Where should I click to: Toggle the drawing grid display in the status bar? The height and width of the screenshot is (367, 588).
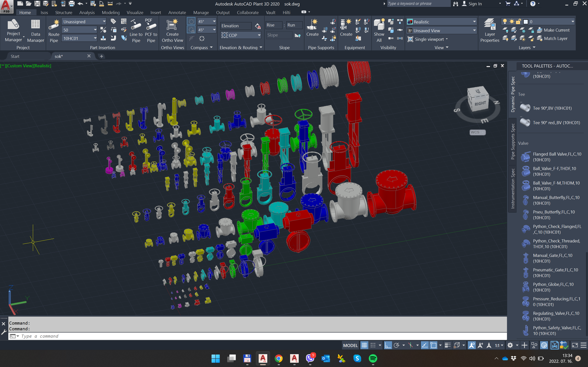click(364, 345)
